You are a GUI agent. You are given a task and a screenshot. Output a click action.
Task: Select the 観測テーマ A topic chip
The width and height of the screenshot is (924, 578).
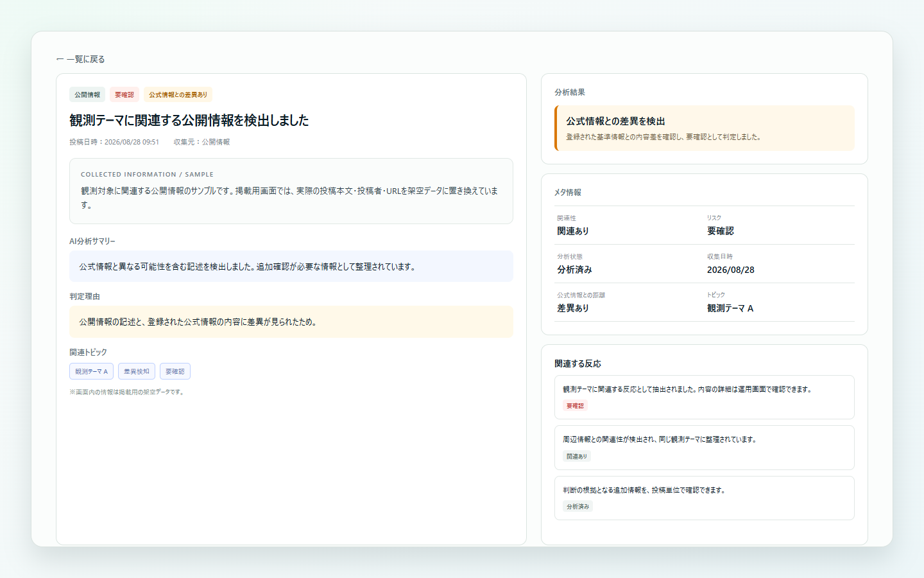[x=92, y=371]
